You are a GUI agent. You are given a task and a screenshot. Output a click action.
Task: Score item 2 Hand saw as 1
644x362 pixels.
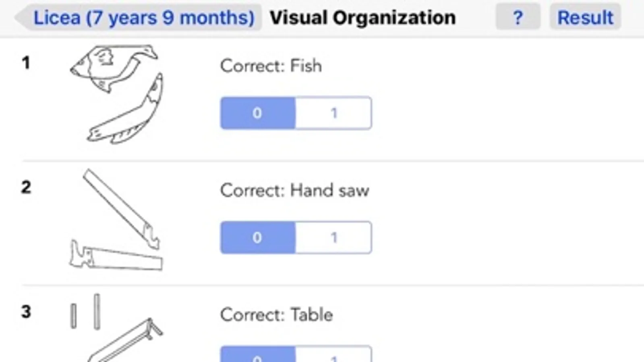tap(333, 237)
